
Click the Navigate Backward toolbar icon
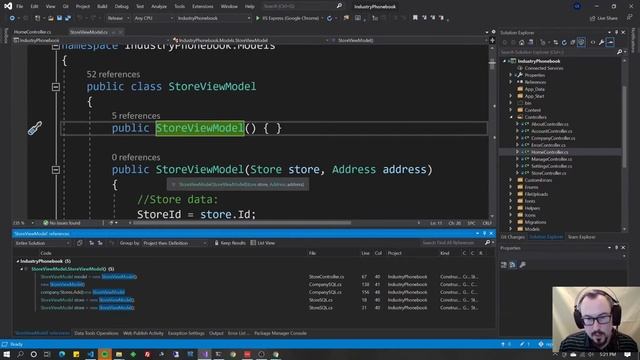pyautogui.click(x=12, y=18)
